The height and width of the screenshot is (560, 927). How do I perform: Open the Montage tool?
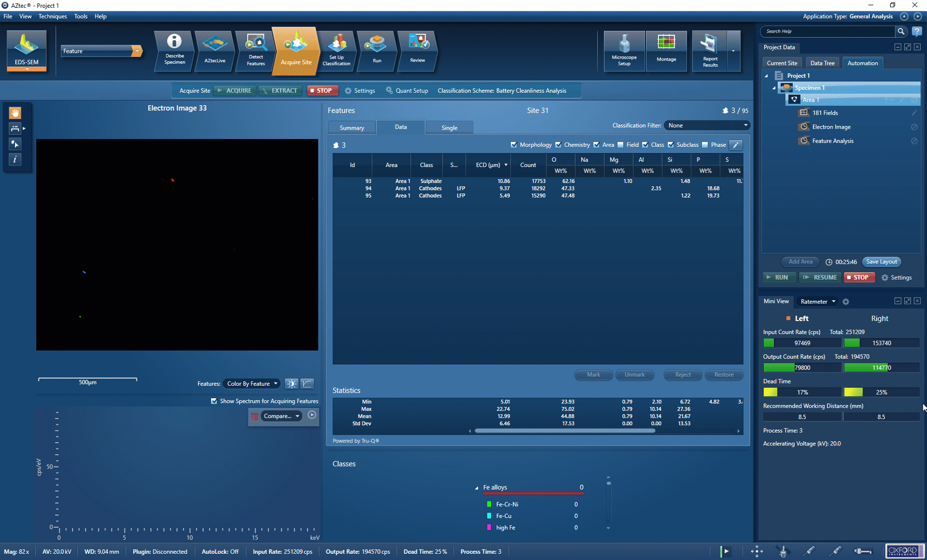tap(666, 50)
